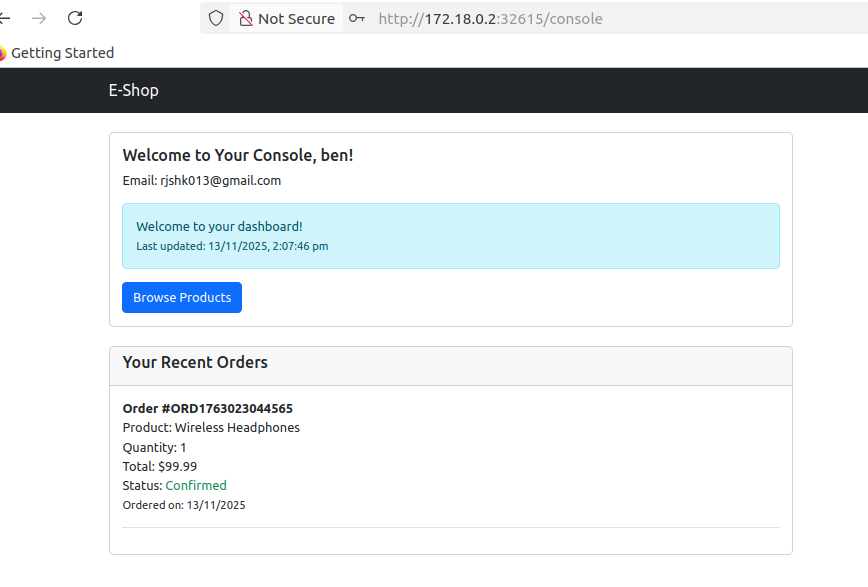868x587 pixels.
Task: Click the Your Recent Orders header
Action: tap(195, 362)
